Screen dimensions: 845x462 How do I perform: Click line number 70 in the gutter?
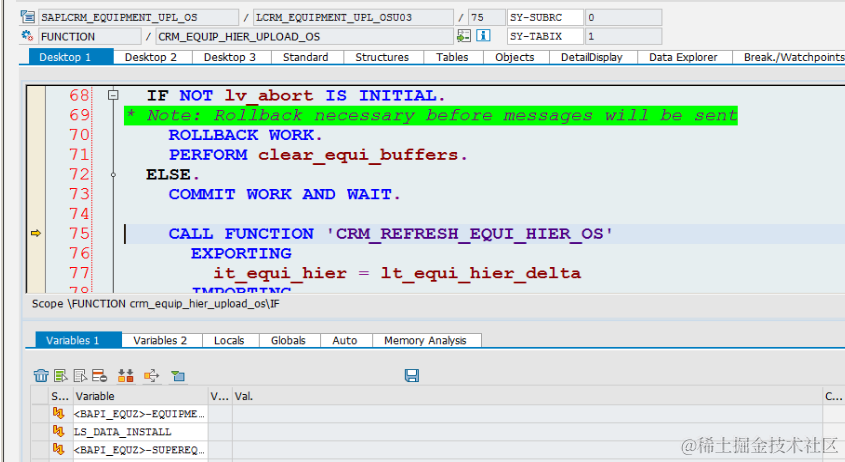pos(79,135)
